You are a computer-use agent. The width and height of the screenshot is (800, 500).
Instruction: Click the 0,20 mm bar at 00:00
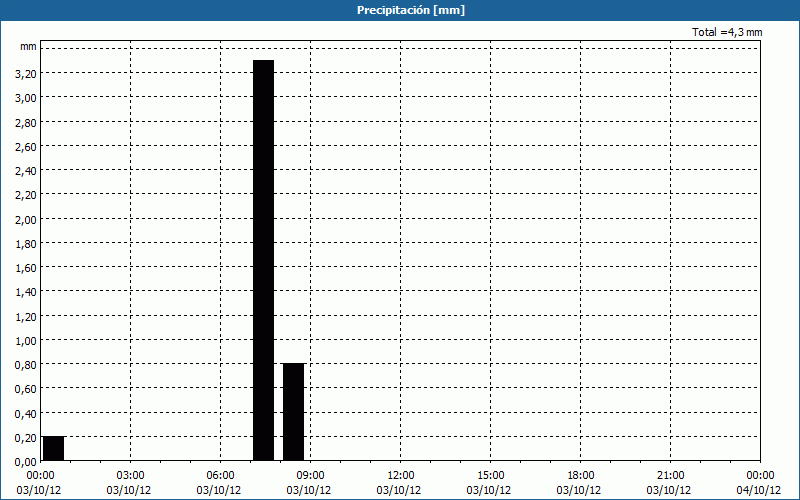[x=54, y=448]
